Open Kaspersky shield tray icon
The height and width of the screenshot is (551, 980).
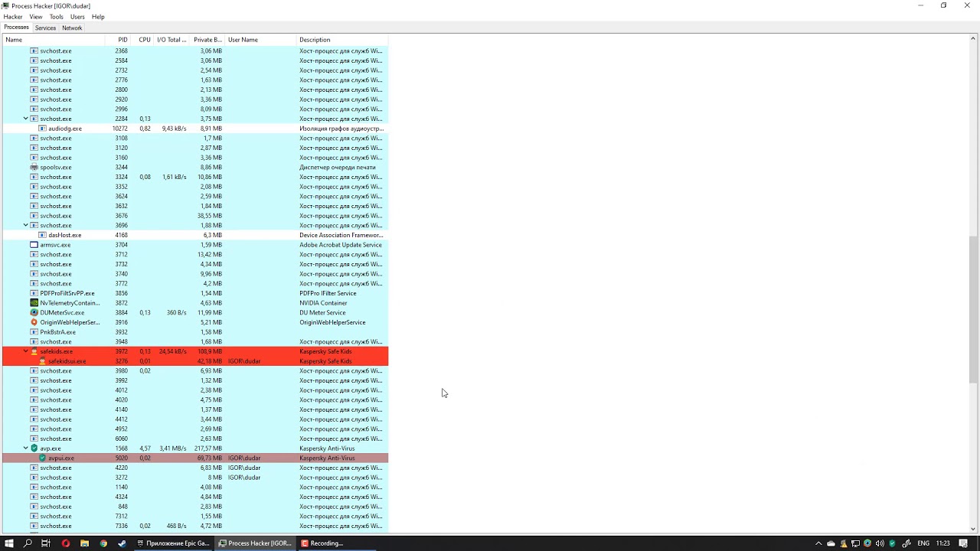(x=892, y=543)
